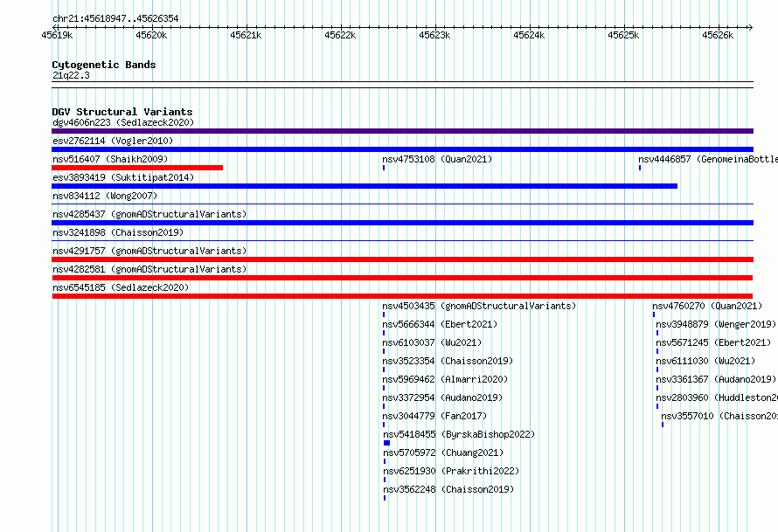Open nsv516407 (Shaikh2009) variant label

click(110, 159)
